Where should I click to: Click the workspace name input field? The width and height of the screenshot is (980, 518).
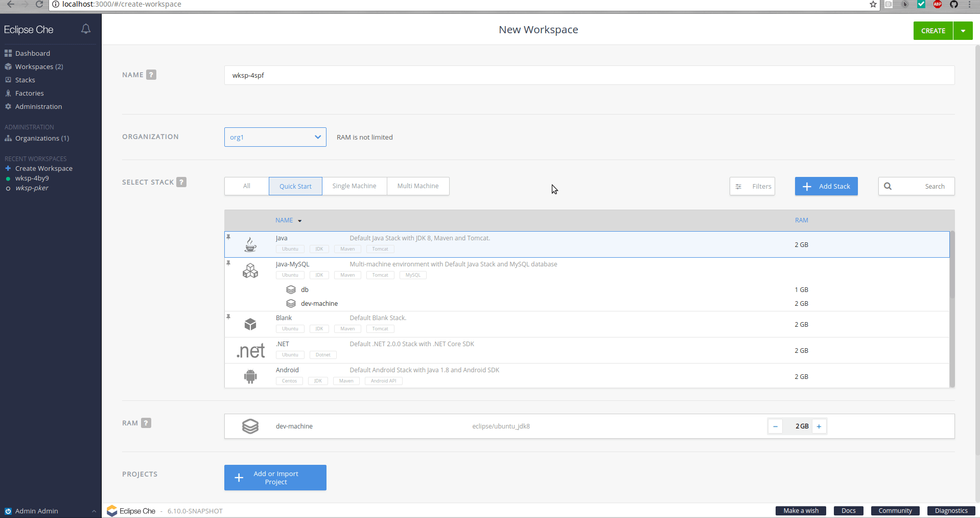click(x=589, y=75)
